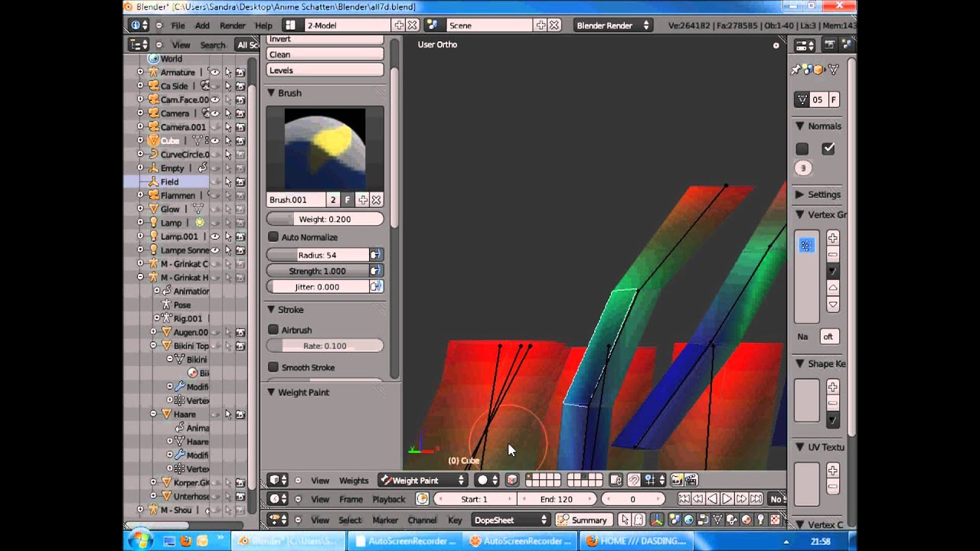Adjust the brush Radius 54 slider
Viewport: 980px width, 551px height.
click(317, 255)
